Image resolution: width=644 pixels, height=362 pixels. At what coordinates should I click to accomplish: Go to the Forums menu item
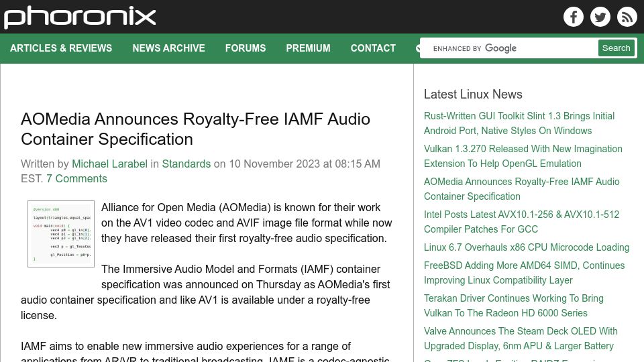246,48
